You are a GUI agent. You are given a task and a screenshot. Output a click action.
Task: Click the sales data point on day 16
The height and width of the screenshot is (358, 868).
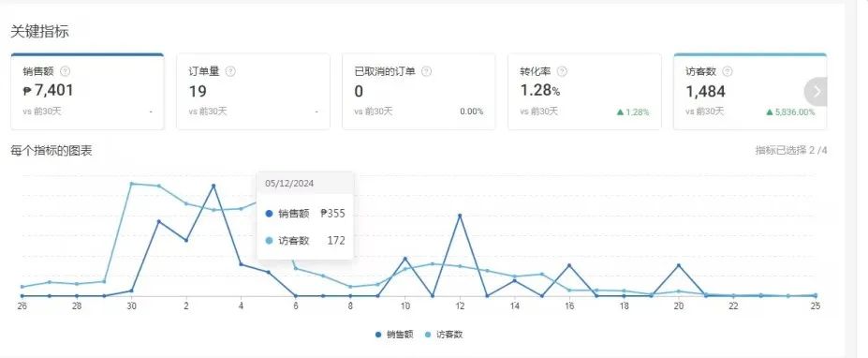[569, 265]
